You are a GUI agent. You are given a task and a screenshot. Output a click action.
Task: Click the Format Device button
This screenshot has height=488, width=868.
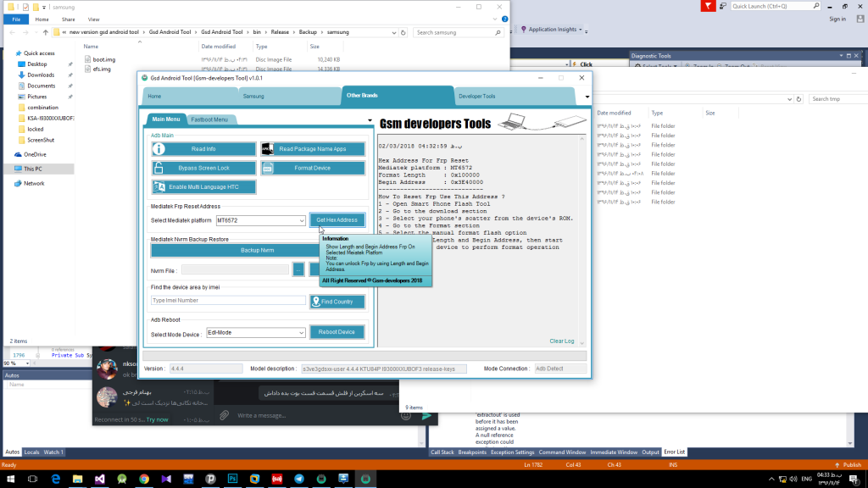pyautogui.click(x=312, y=168)
